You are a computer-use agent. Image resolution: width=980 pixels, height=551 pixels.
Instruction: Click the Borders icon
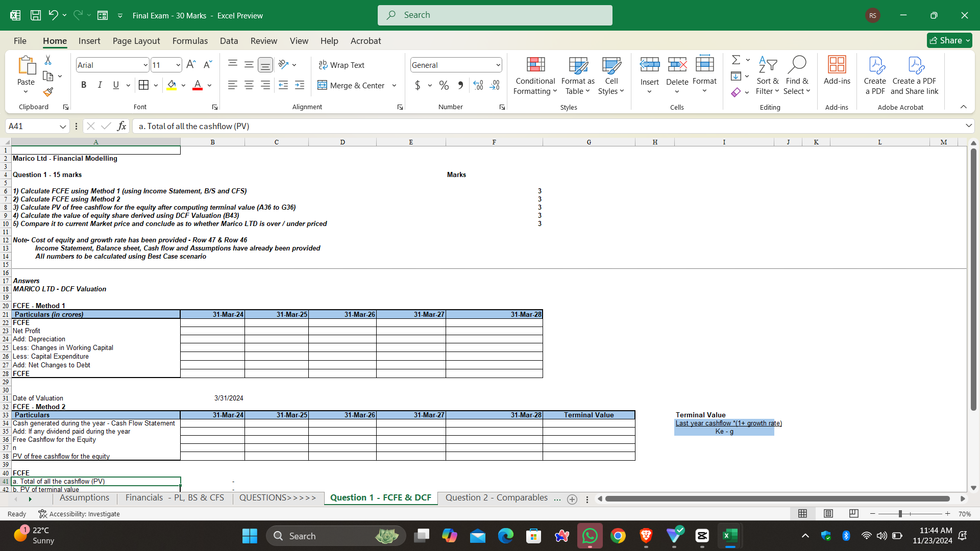tap(144, 85)
